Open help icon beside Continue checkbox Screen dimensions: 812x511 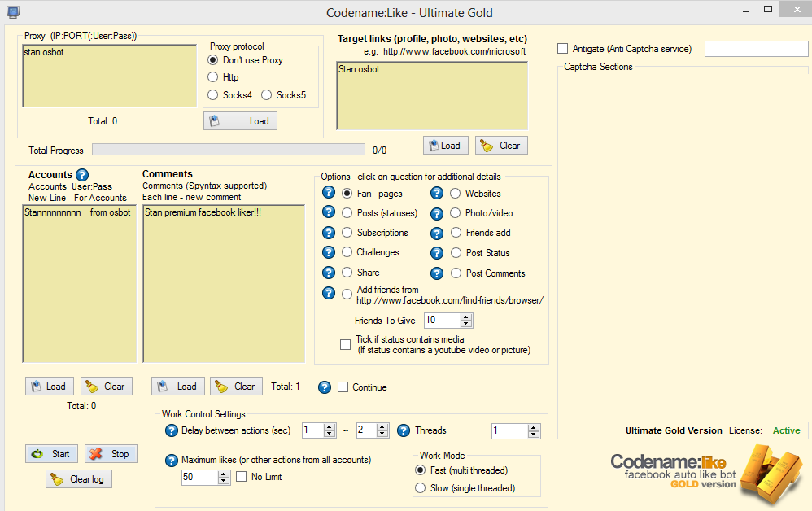point(325,387)
